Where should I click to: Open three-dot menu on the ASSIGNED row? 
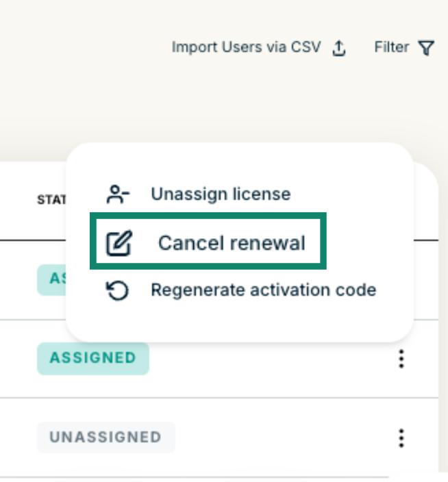tap(401, 358)
